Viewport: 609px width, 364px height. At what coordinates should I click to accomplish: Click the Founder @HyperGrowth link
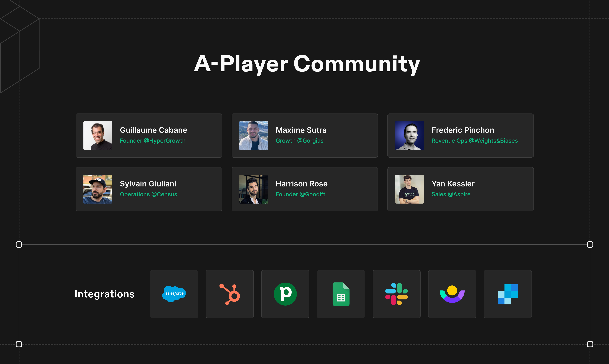coord(152,141)
